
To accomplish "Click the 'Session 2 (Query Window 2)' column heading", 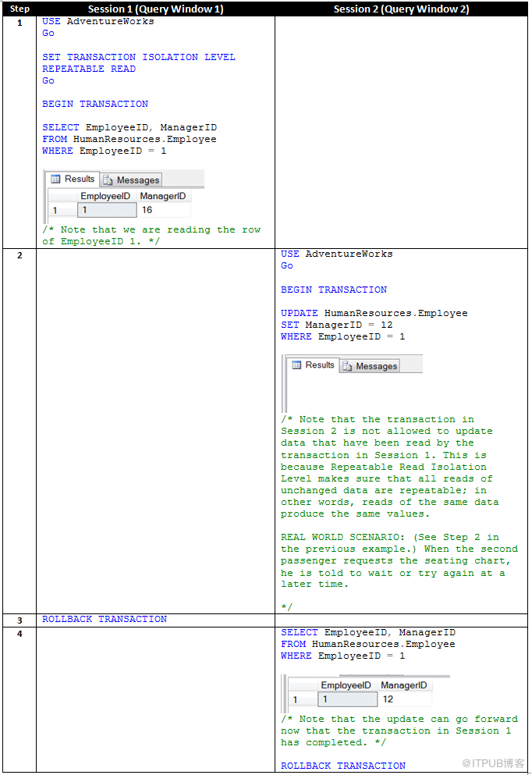I will coord(401,9).
